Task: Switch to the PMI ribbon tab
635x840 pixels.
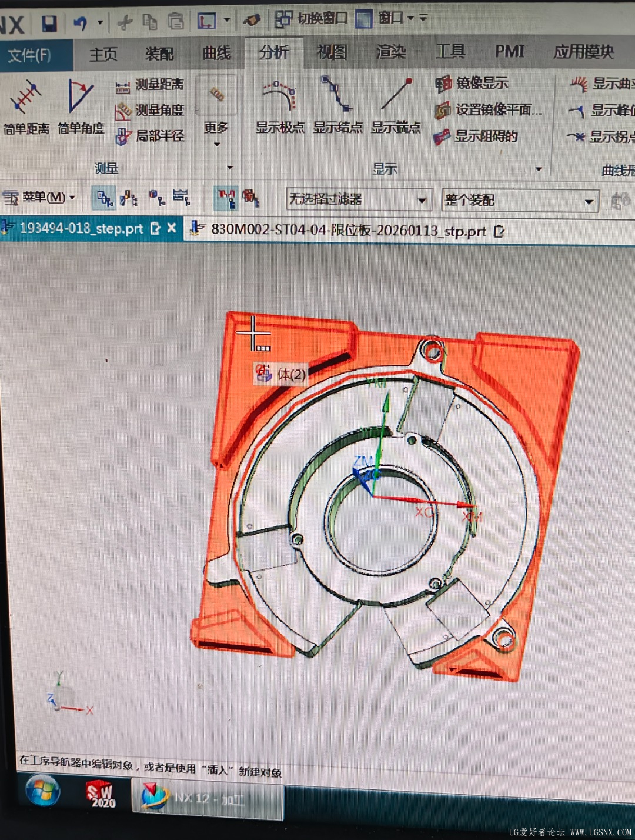Action: (509, 52)
